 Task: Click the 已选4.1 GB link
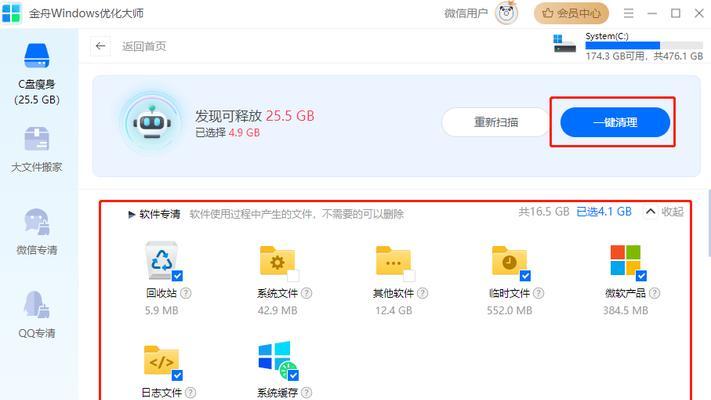coord(604,212)
